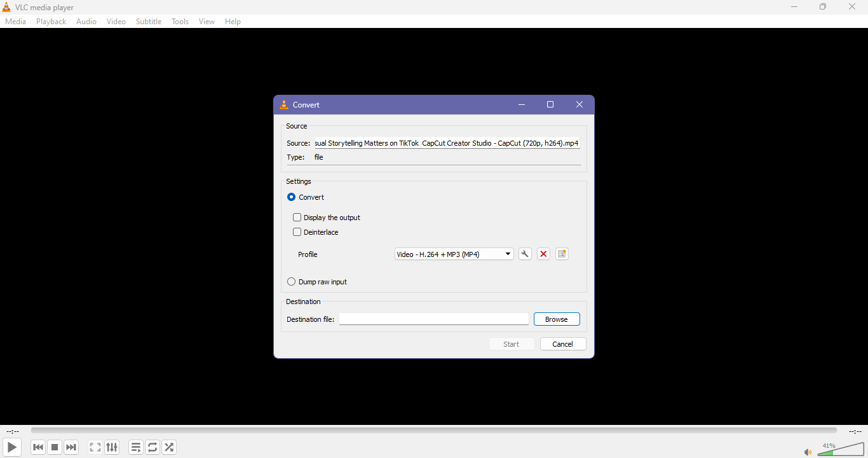Mute audio via speaker icon
The image size is (868, 458).
point(808,452)
